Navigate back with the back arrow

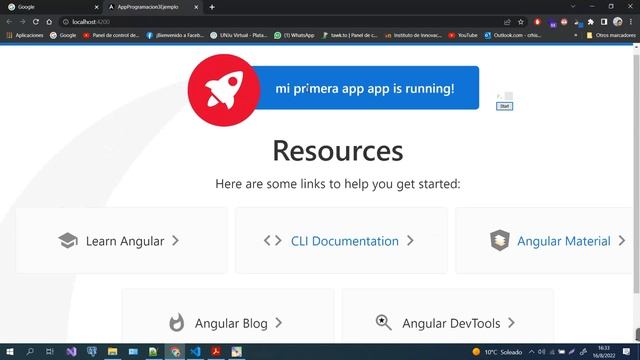point(9,22)
